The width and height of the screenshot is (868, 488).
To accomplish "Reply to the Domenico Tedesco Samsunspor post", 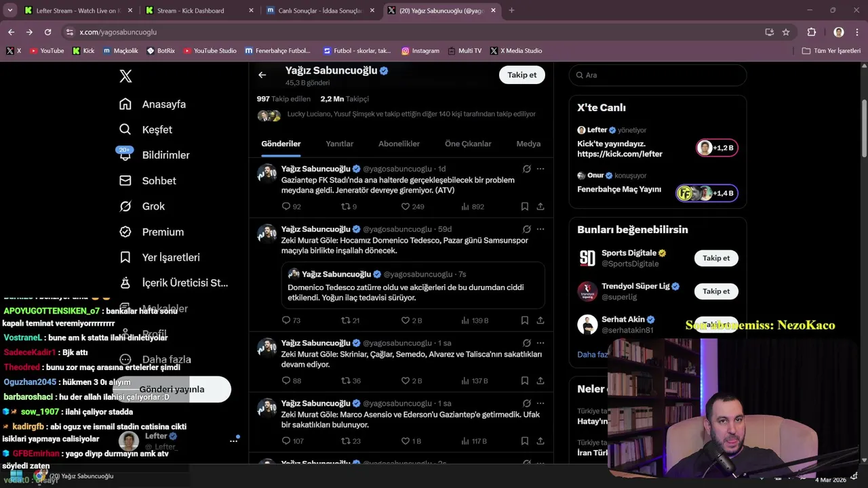I will click(292, 321).
